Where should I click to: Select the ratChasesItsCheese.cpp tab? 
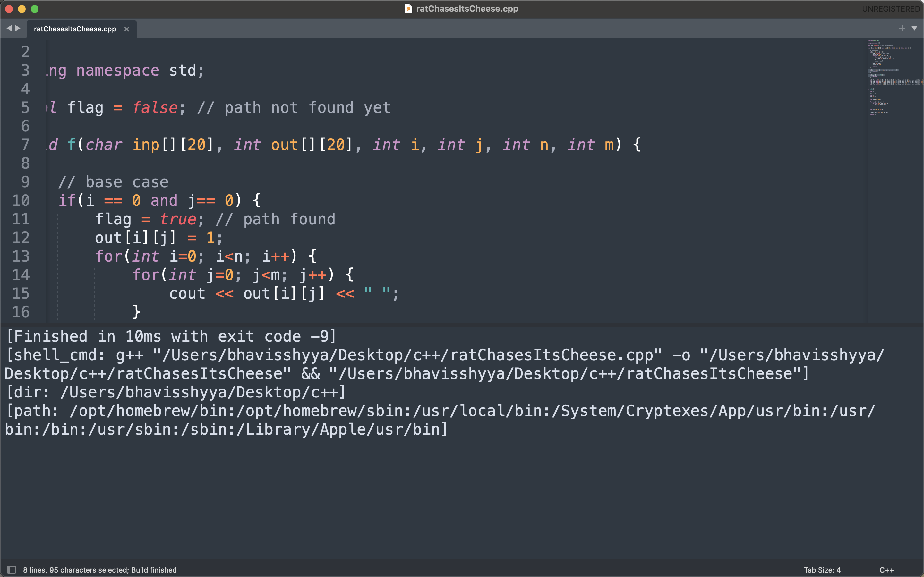pos(75,29)
